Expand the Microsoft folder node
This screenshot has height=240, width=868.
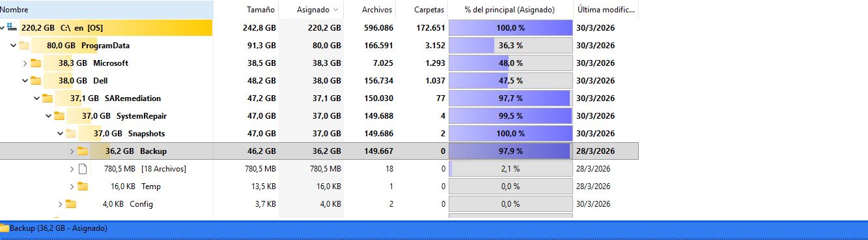(x=25, y=63)
